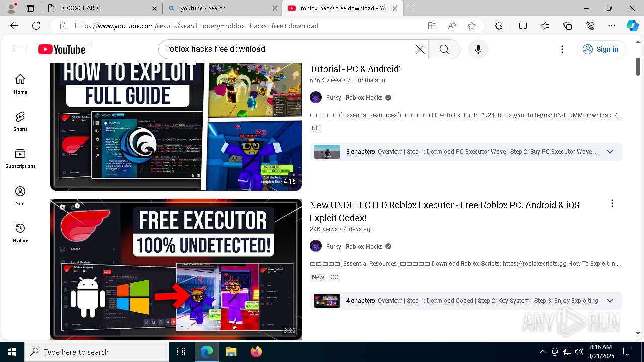Image resolution: width=644 pixels, height=362 pixels.
Task: Click the CC badge on the Tutorial video
Action: (316, 128)
